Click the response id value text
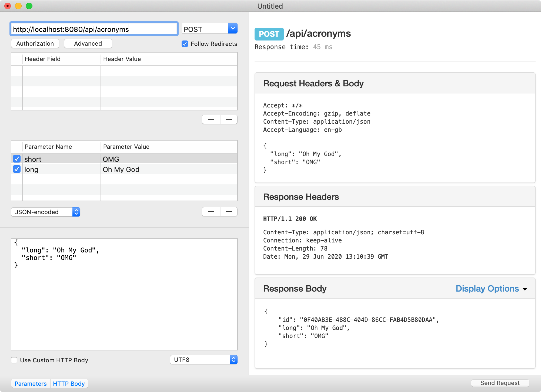 pyautogui.click(x=368, y=320)
